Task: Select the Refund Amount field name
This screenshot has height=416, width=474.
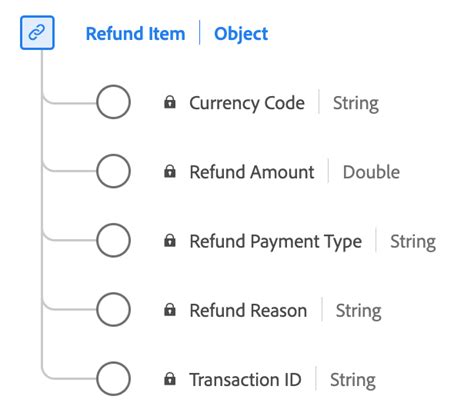Action: click(x=252, y=172)
